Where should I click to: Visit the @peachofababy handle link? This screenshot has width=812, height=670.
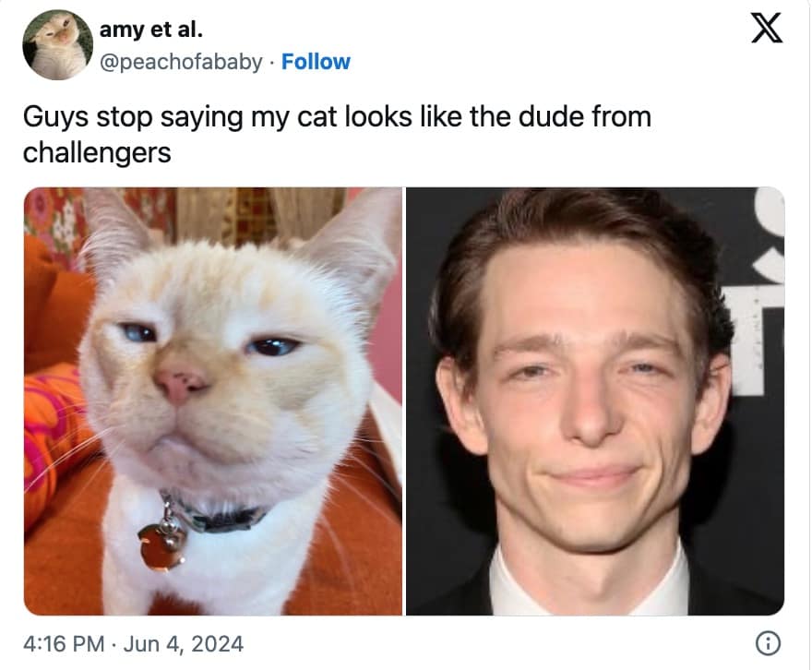tap(181, 62)
